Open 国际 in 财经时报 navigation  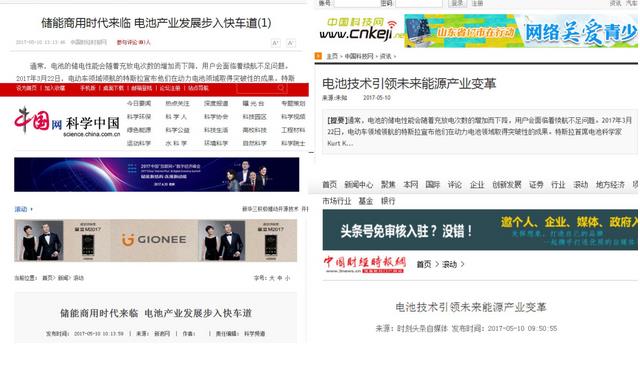[433, 185]
